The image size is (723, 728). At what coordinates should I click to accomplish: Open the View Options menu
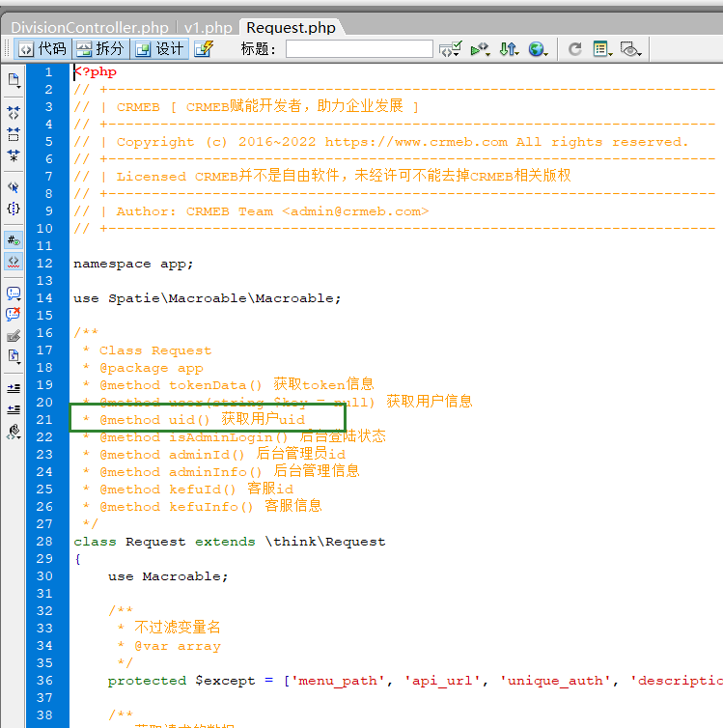tap(602, 48)
